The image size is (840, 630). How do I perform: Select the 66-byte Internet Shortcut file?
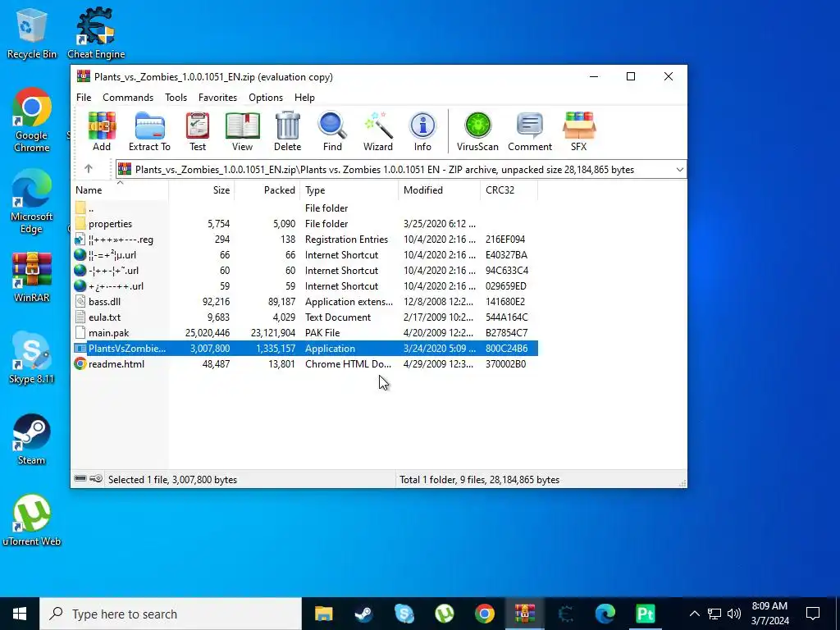click(305, 254)
